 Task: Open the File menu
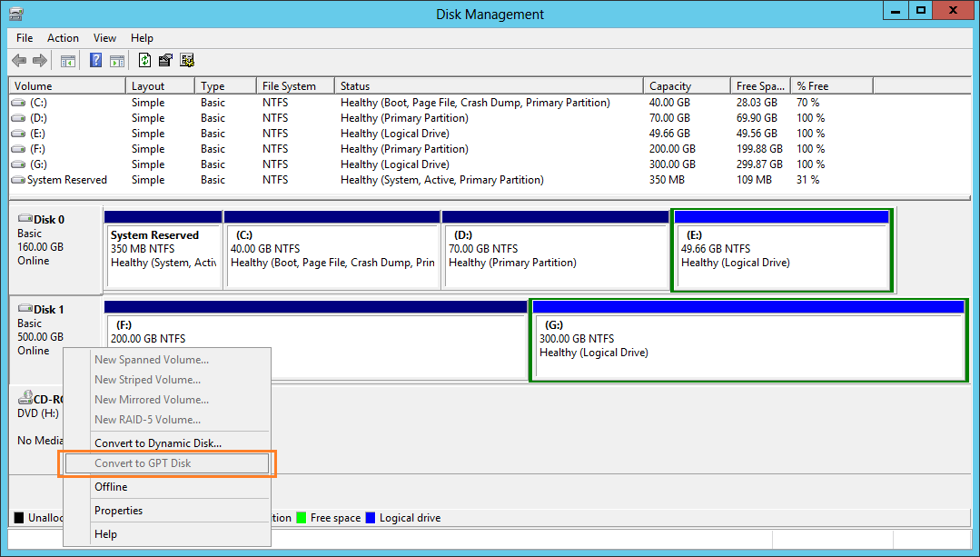coord(25,38)
